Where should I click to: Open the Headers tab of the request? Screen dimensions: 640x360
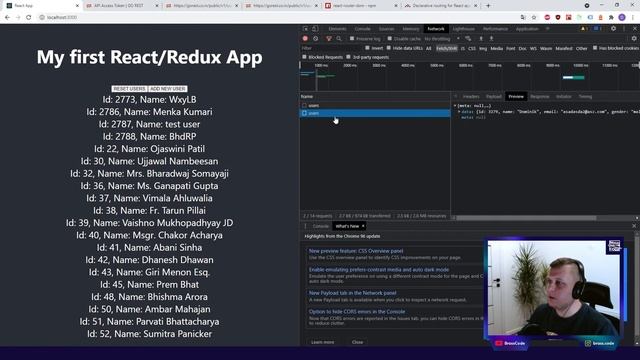pos(471,96)
